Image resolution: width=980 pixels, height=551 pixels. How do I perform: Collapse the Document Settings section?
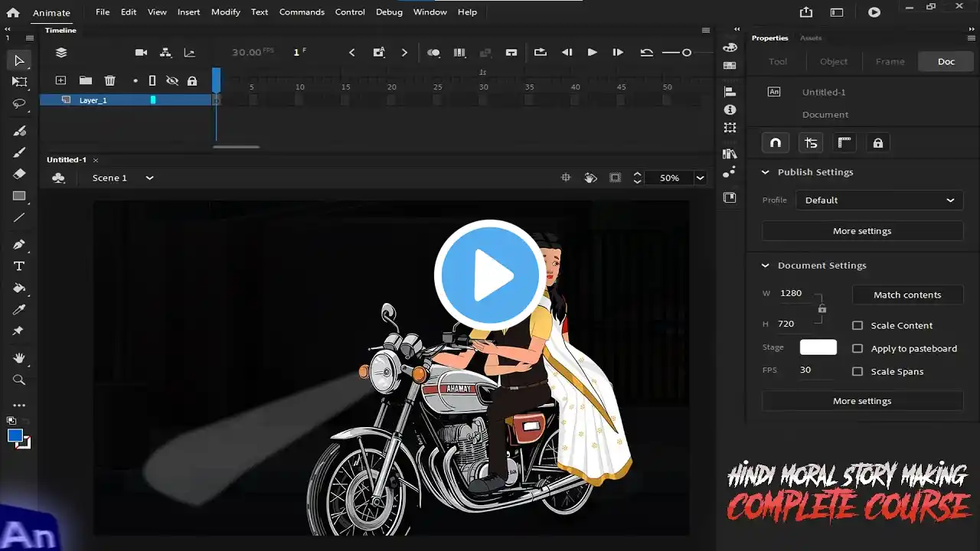765,266
